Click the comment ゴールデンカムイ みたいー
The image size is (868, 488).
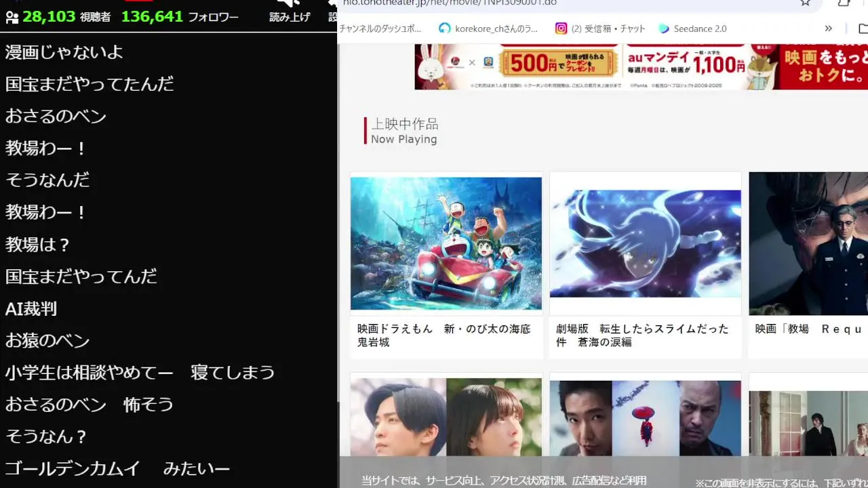point(117,468)
